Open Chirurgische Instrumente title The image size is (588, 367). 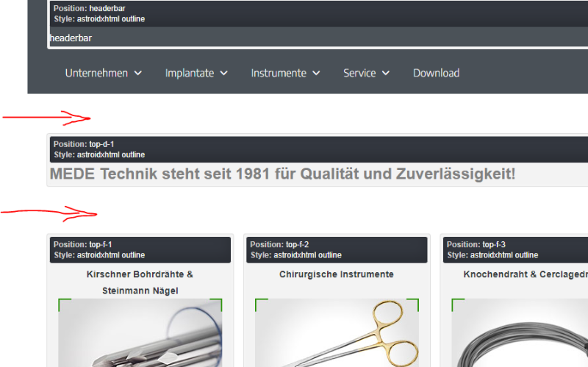click(337, 274)
